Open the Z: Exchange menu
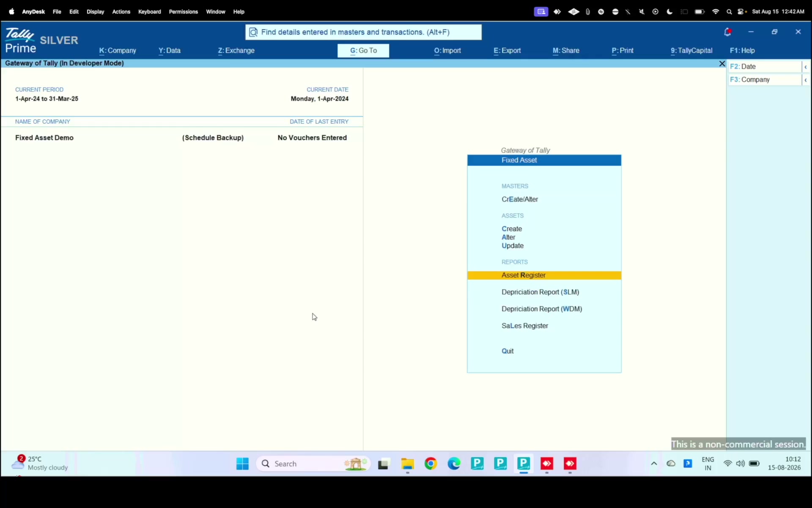This screenshot has height=508, width=812. pos(236,50)
